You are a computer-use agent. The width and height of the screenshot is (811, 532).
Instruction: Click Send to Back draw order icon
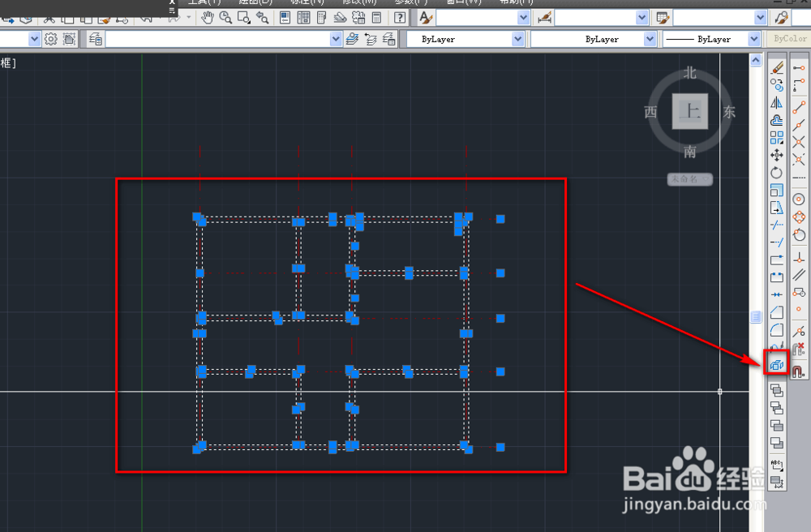776,409
